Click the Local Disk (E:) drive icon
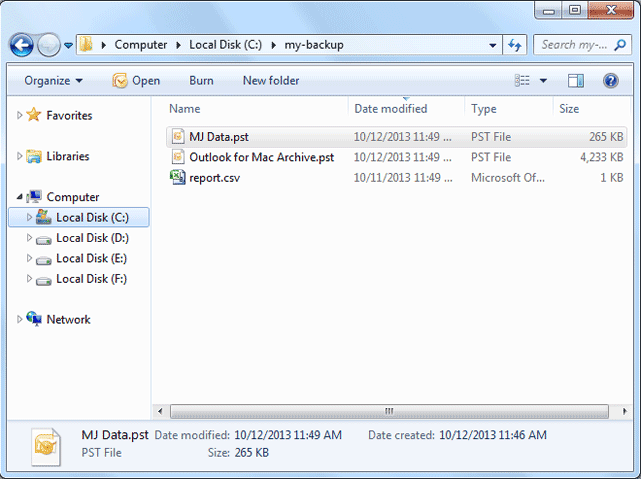Screen dimensions: 642x479 43,260
